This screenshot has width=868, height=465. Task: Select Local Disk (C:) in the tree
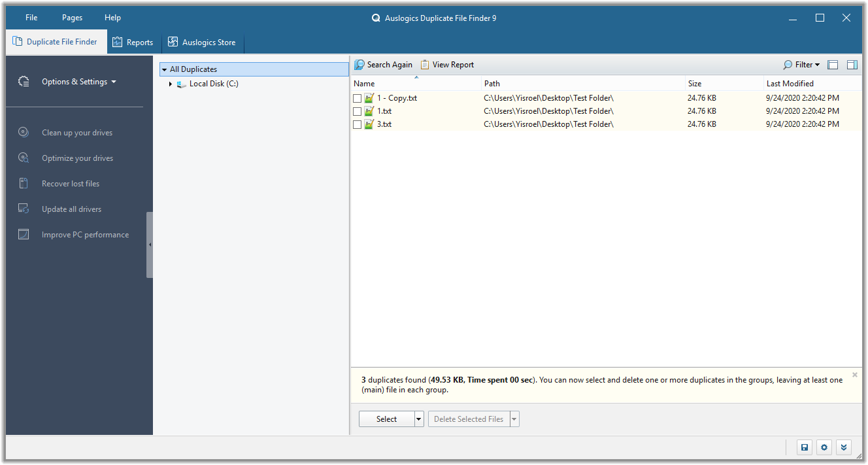pos(214,84)
